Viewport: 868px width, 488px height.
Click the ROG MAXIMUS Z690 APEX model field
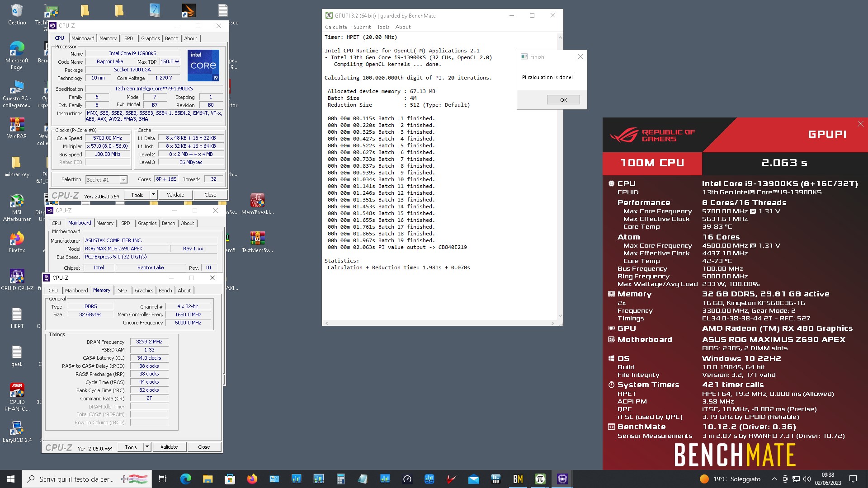coord(126,249)
